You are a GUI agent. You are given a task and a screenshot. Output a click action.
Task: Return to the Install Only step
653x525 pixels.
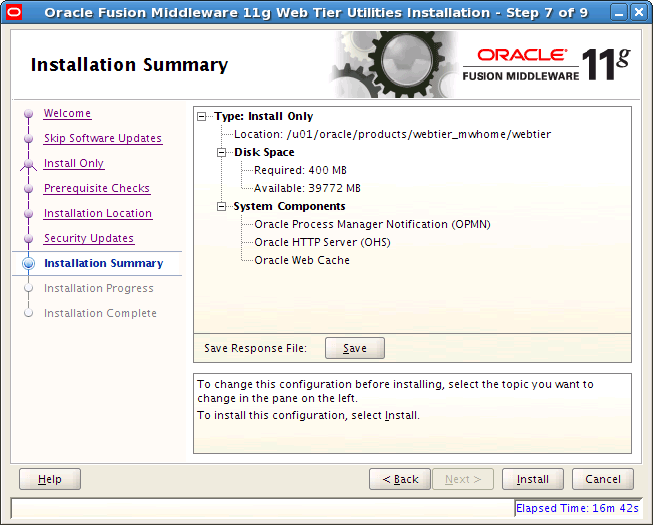click(x=74, y=163)
